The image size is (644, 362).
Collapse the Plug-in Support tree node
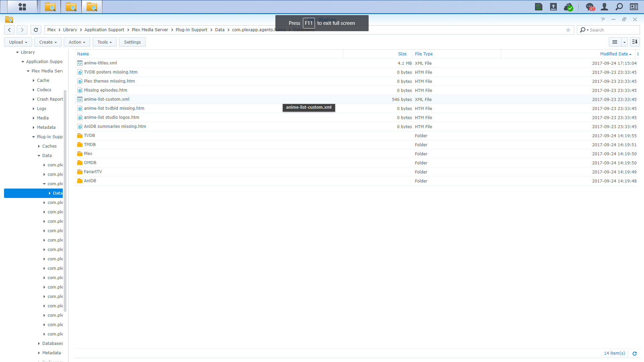33,137
